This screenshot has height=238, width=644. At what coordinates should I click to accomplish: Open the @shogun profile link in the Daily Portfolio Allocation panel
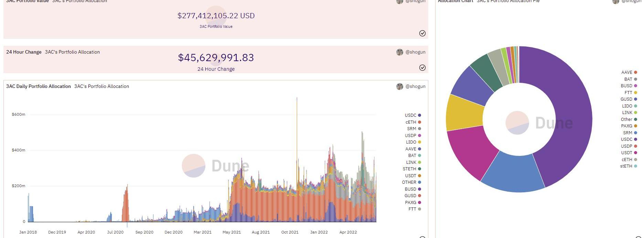[415, 87]
